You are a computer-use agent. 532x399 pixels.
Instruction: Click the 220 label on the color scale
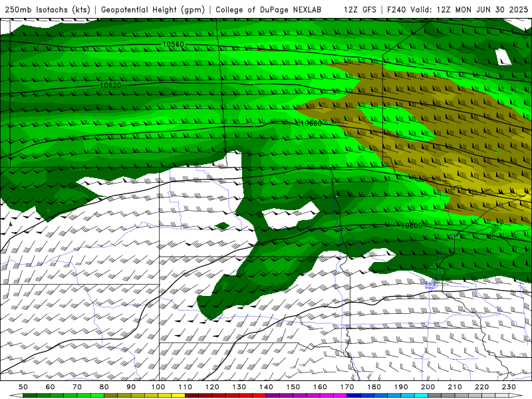(482, 387)
